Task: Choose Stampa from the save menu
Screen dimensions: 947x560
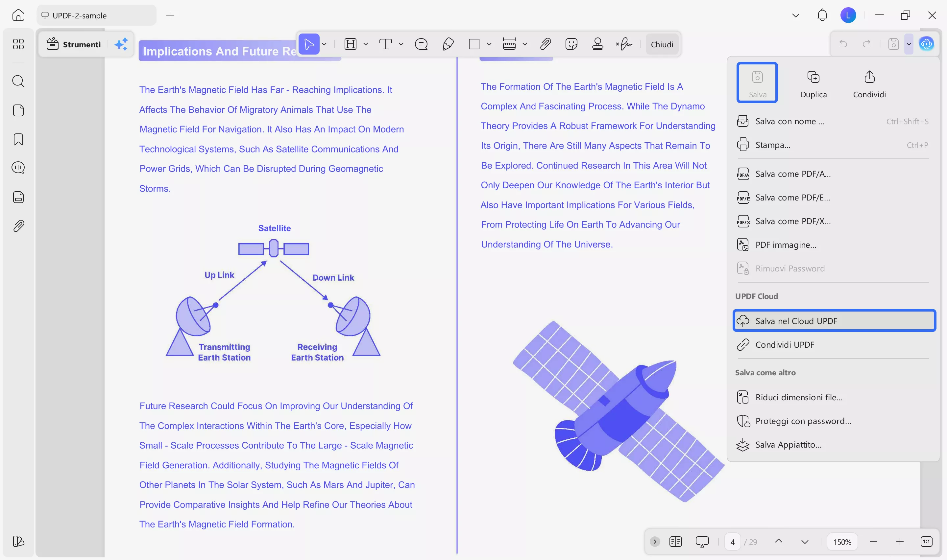Action: tap(833, 145)
